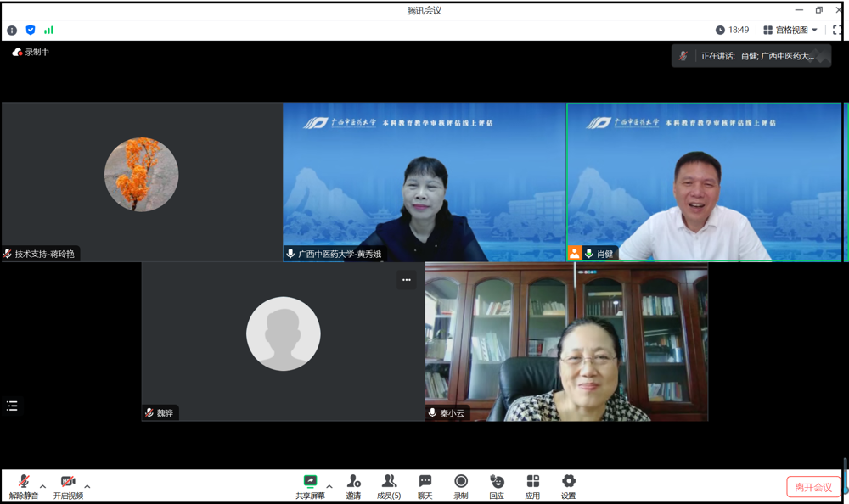This screenshot has width=849, height=504.
Task: Click the 技术支持-蒋玲艳 name label
Action: pyautogui.click(x=44, y=254)
